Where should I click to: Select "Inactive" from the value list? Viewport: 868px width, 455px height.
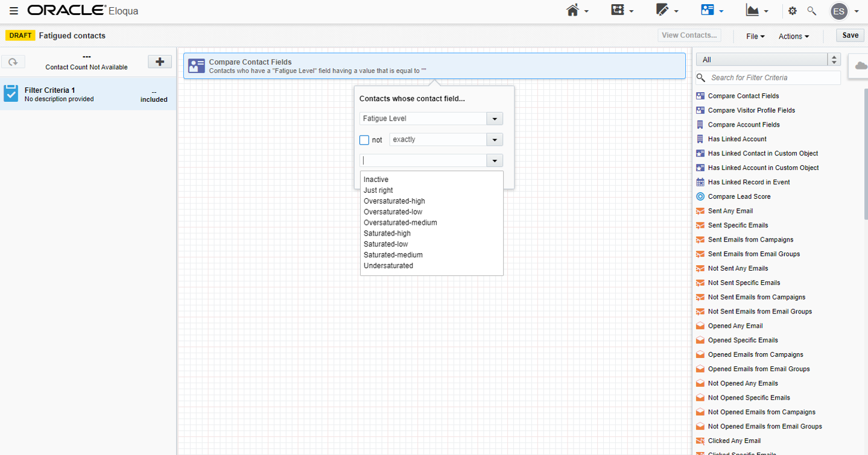tap(376, 179)
